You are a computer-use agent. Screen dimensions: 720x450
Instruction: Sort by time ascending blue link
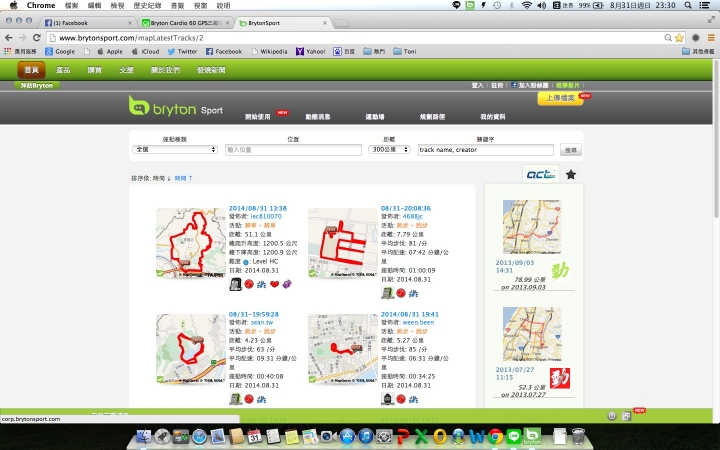(x=183, y=178)
